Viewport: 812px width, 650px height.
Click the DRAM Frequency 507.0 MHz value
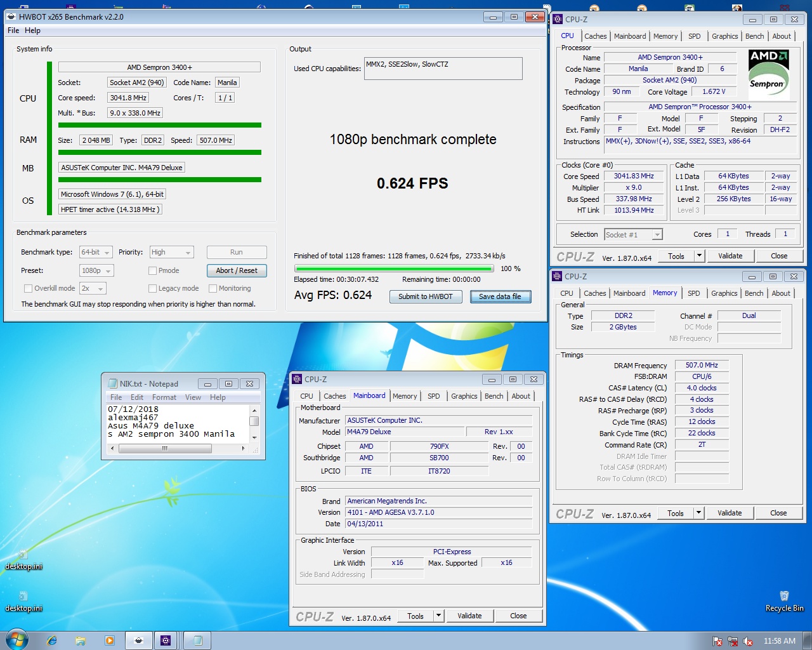tap(702, 365)
